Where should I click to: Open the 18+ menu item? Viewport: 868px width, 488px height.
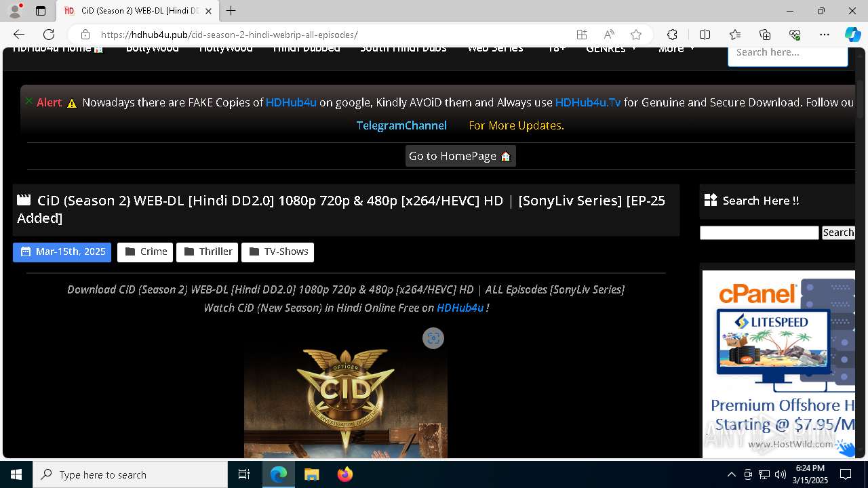click(x=556, y=49)
